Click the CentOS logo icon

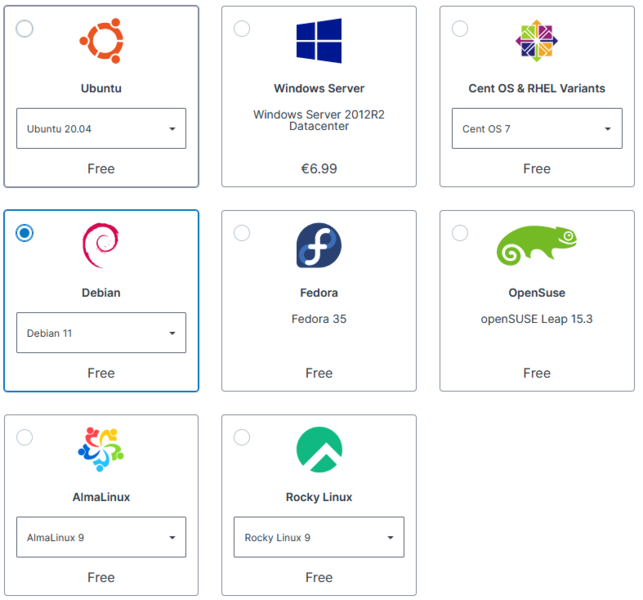pyautogui.click(x=536, y=41)
